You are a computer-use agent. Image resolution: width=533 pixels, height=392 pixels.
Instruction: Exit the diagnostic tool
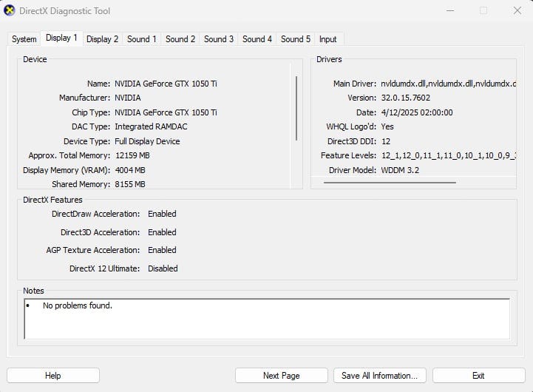pos(478,375)
